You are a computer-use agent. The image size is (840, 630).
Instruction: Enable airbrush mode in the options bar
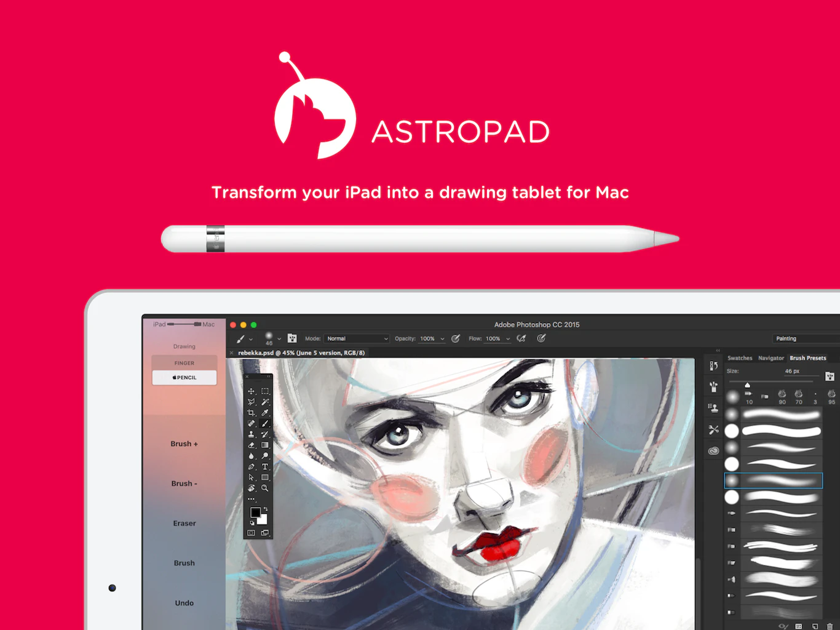coord(521,338)
